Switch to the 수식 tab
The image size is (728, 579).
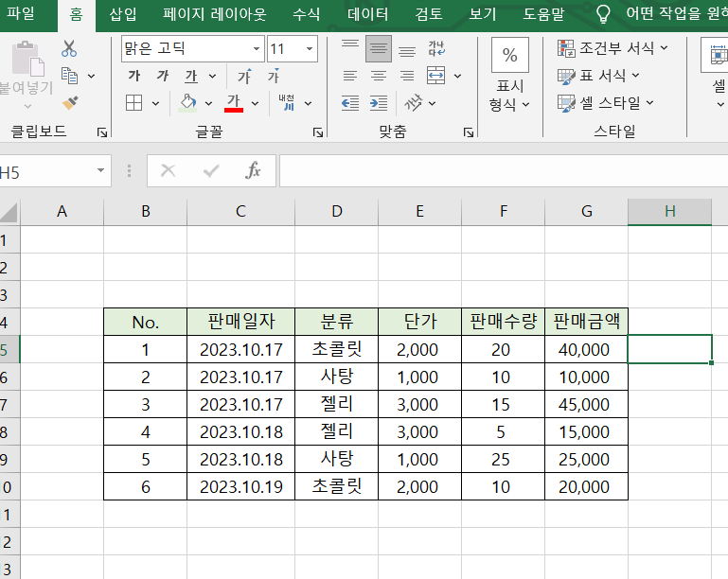[307, 14]
